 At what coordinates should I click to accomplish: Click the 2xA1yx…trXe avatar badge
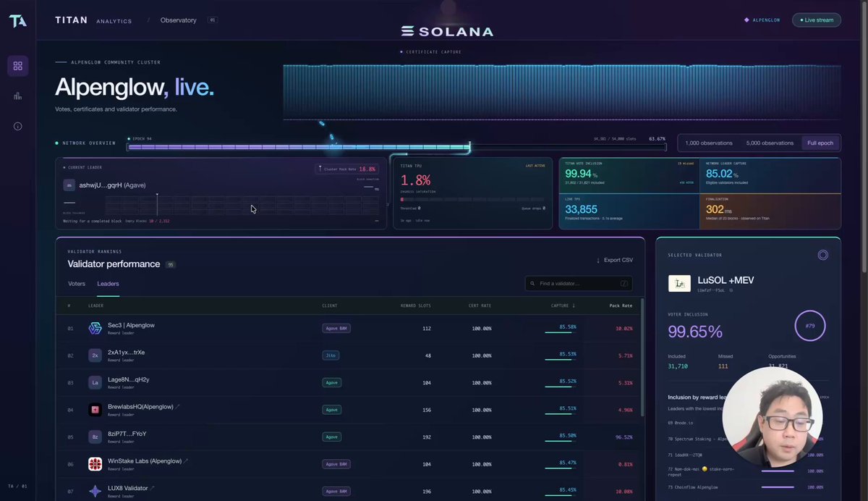point(95,355)
